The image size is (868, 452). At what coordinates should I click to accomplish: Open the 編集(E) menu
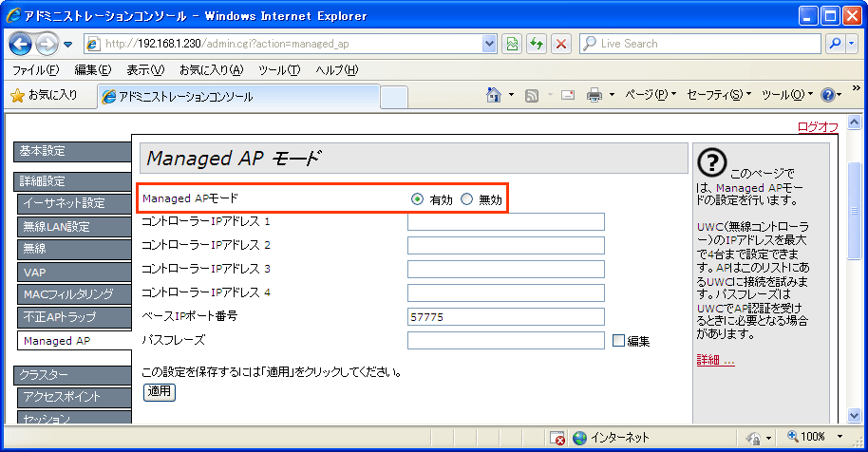pos(92,70)
